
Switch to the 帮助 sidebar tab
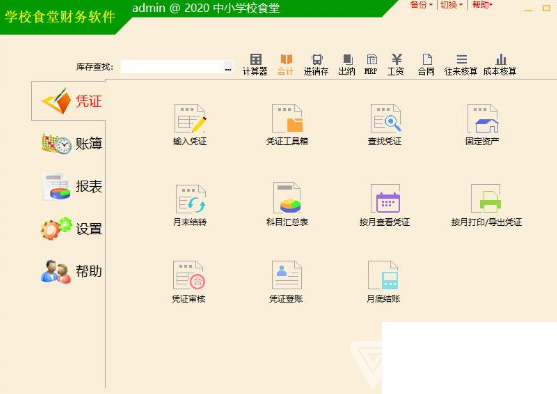point(72,271)
